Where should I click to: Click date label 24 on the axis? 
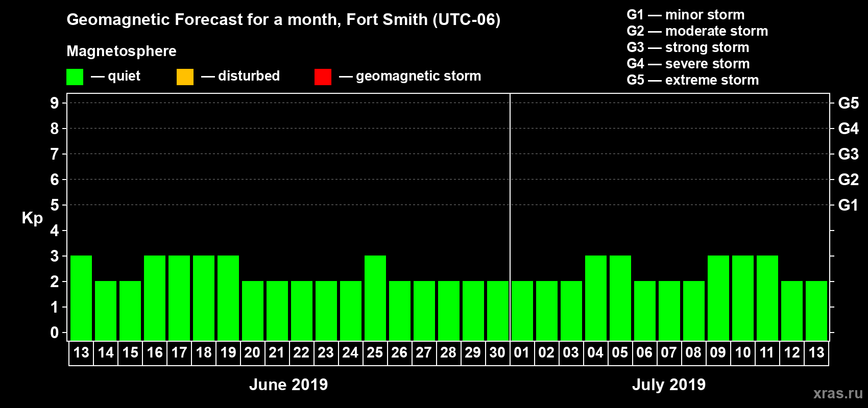coord(350,352)
